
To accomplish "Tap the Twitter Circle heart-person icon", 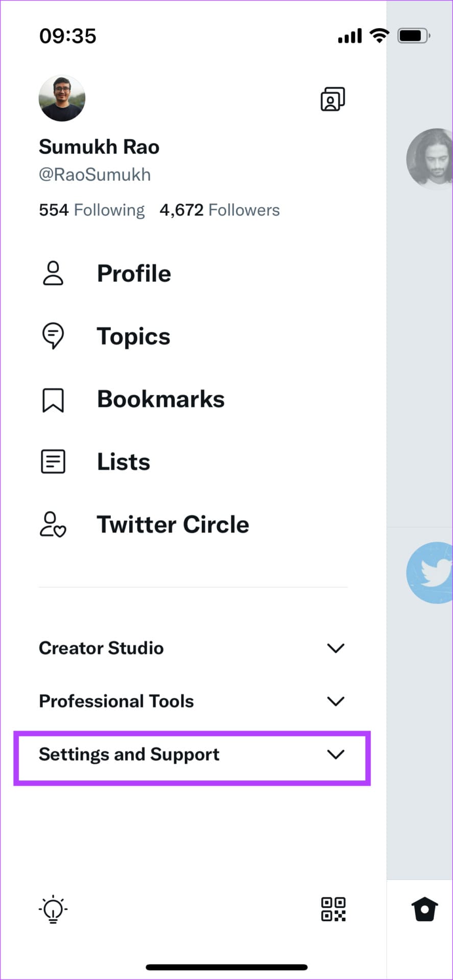I will (x=53, y=525).
